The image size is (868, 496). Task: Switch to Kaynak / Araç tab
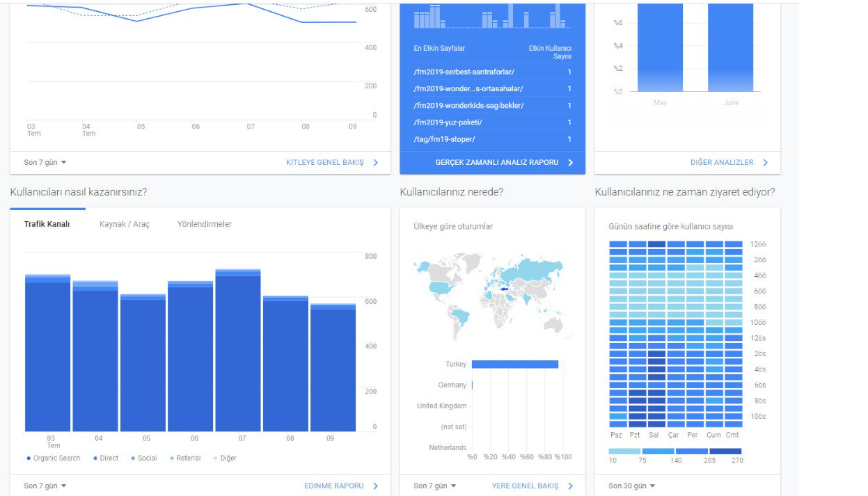coord(125,224)
